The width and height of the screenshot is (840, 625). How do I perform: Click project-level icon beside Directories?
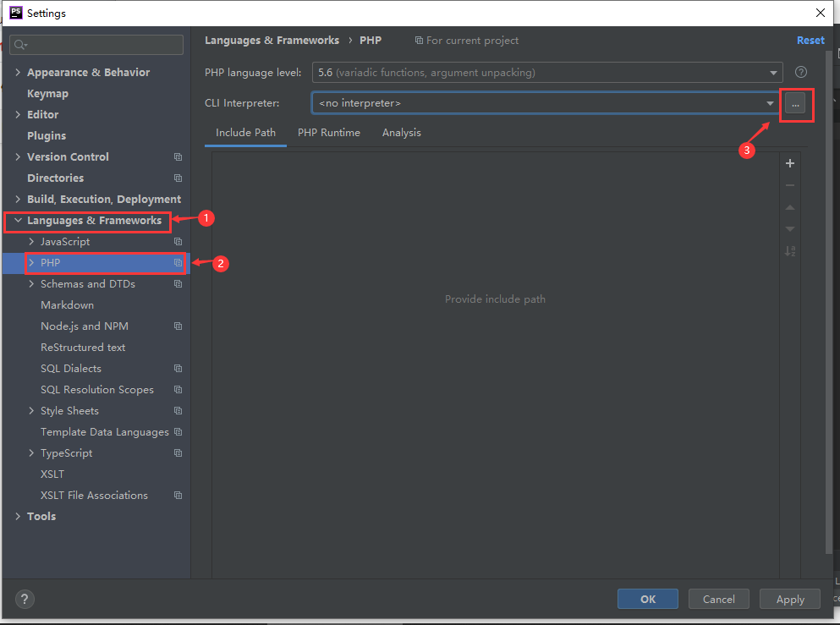pyautogui.click(x=178, y=178)
